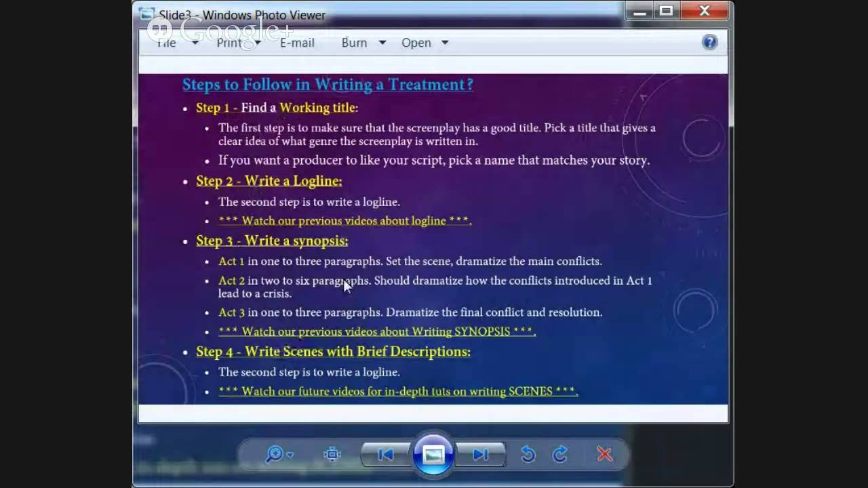Click 'Watch our previous videos about logline' text

344,221
